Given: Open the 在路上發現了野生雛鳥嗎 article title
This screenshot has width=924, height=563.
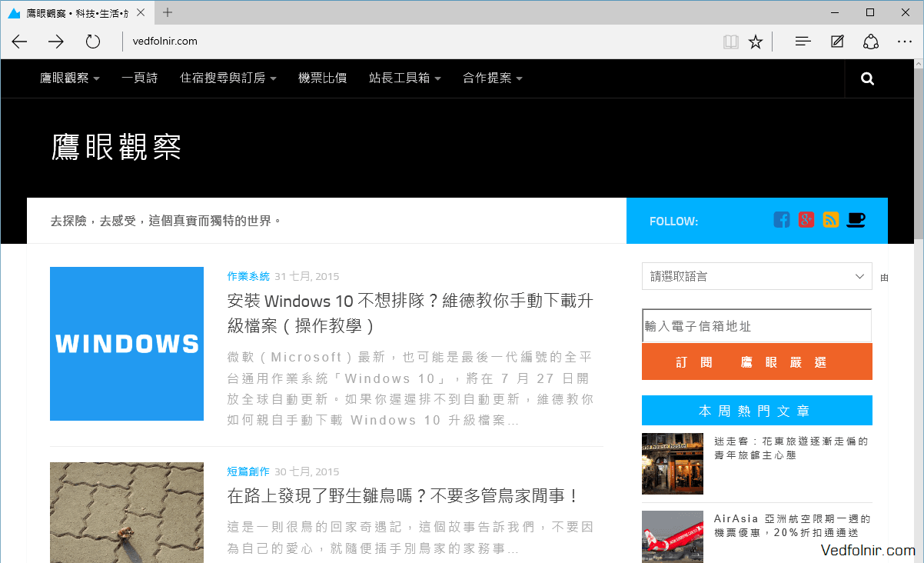Looking at the screenshot, I should click(x=404, y=496).
